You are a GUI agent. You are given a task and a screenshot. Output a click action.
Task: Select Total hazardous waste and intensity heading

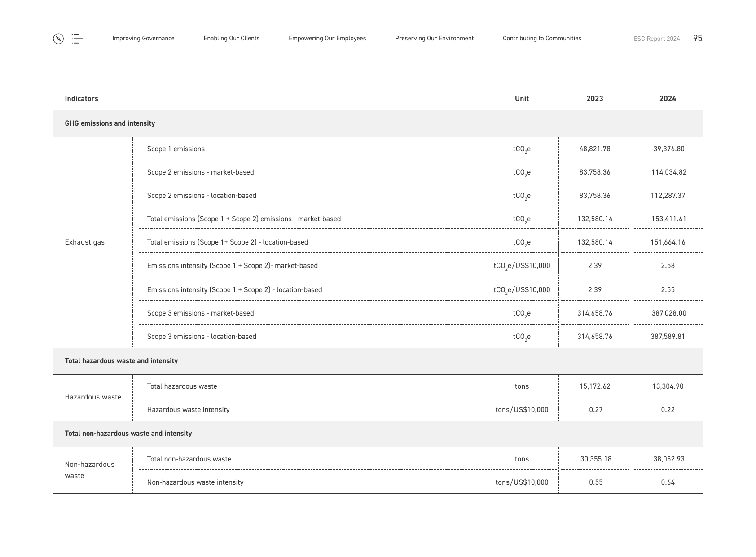(x=121, y=361)
